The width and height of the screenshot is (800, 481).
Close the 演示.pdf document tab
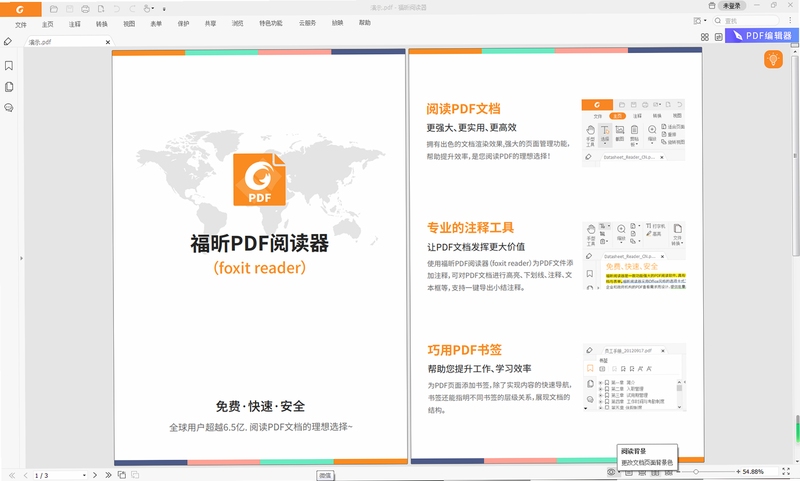point(108,42)
